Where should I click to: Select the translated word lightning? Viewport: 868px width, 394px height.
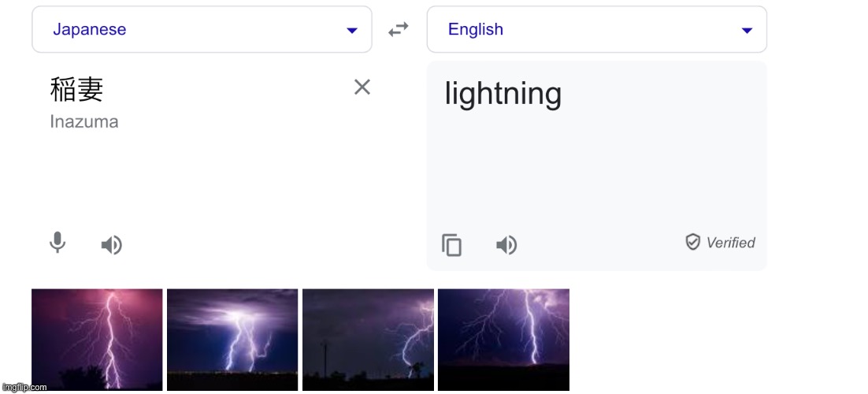(503, 94)
